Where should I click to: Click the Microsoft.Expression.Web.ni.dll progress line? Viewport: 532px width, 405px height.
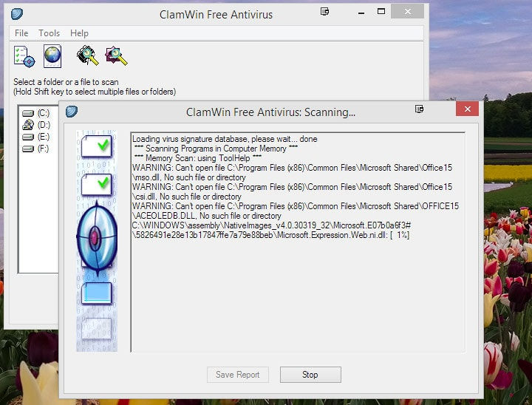(271, 230)
